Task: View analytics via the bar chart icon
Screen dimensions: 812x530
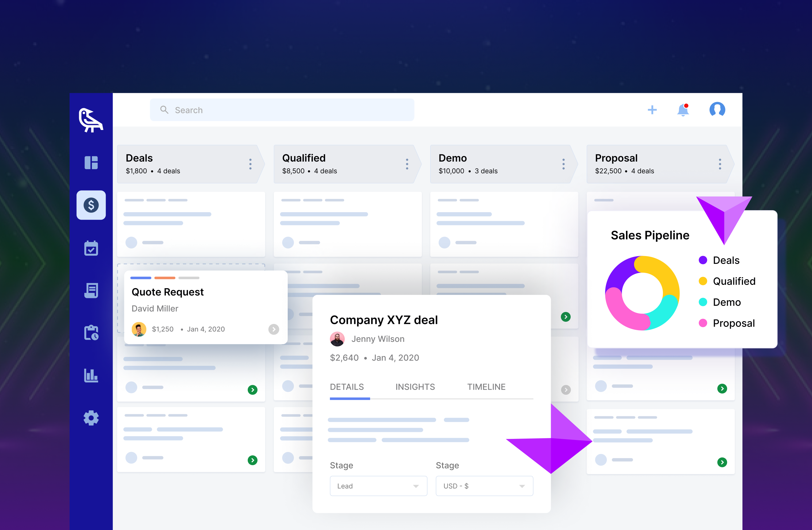Action: 91,376
